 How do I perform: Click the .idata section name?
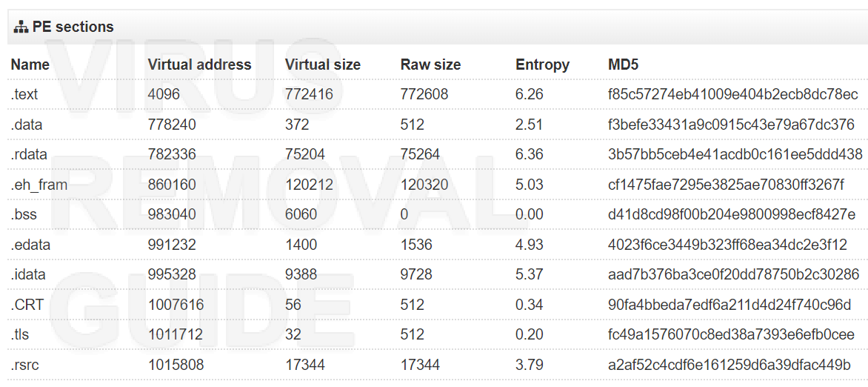[28, 274]
